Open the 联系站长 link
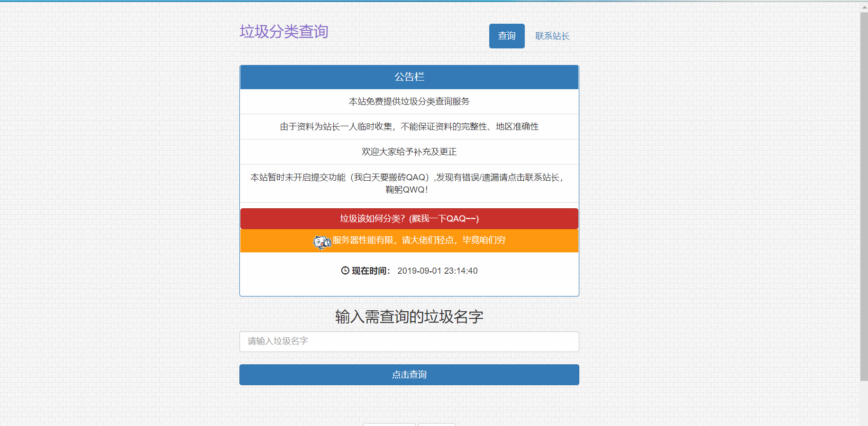Image resolution: width=868 pixels, height=426 pixels. tap(552, 36)
